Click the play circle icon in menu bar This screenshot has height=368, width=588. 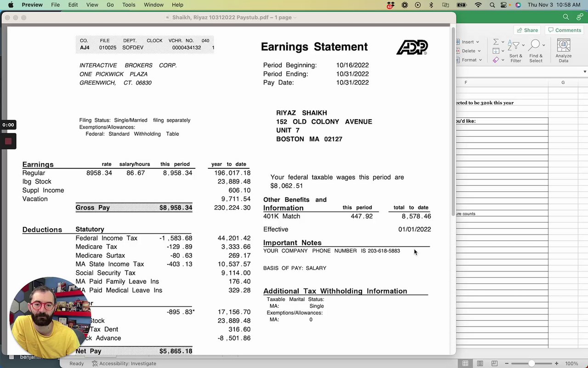[418, 5]
